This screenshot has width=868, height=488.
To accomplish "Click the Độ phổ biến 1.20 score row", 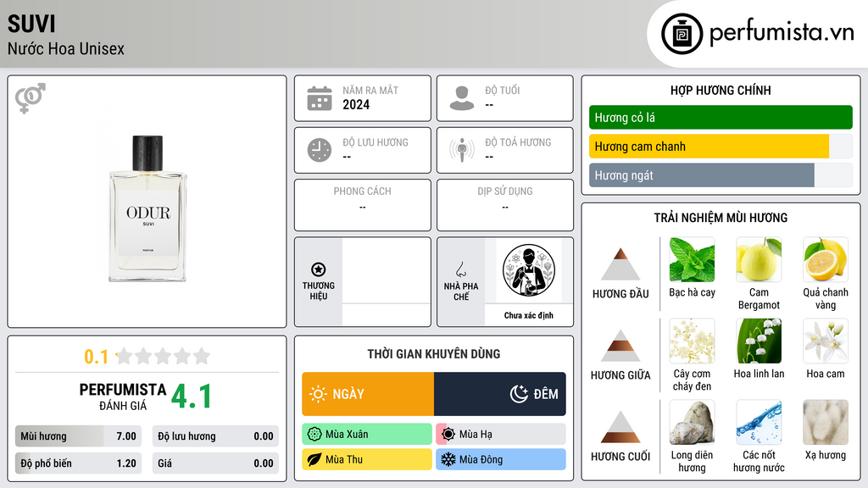I will pos(79,463).
